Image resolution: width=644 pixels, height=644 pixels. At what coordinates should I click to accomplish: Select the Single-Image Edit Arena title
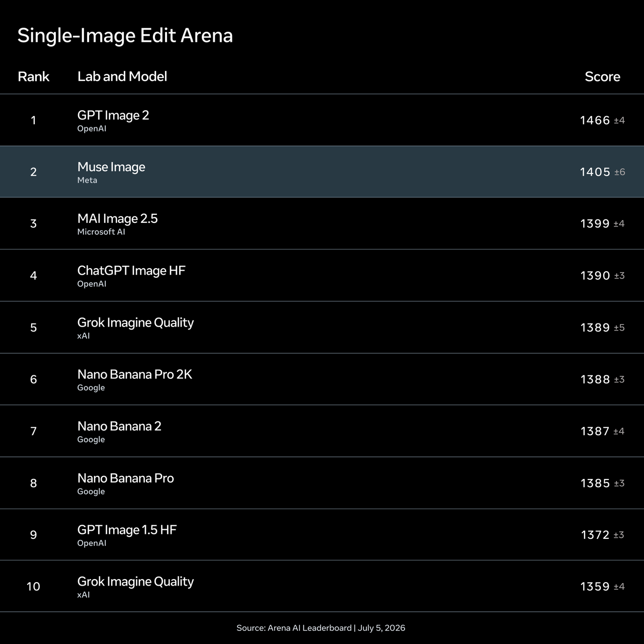[x=125, y=36]
